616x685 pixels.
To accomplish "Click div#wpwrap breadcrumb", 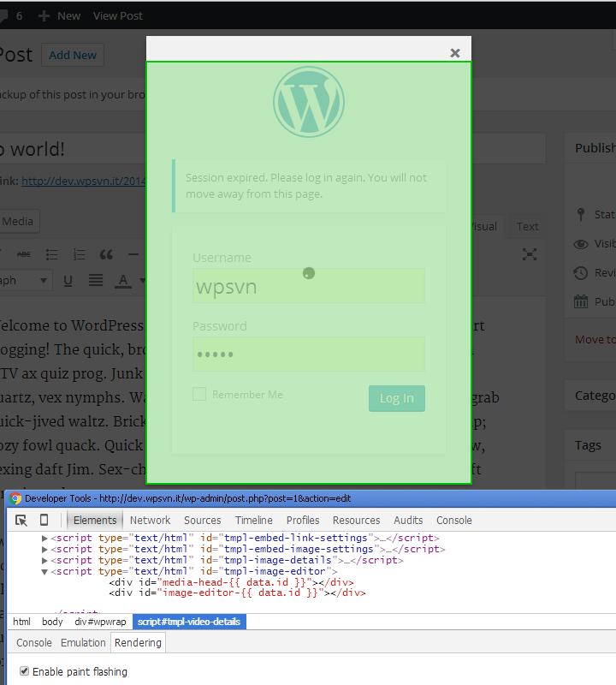I will coord(100,622).
